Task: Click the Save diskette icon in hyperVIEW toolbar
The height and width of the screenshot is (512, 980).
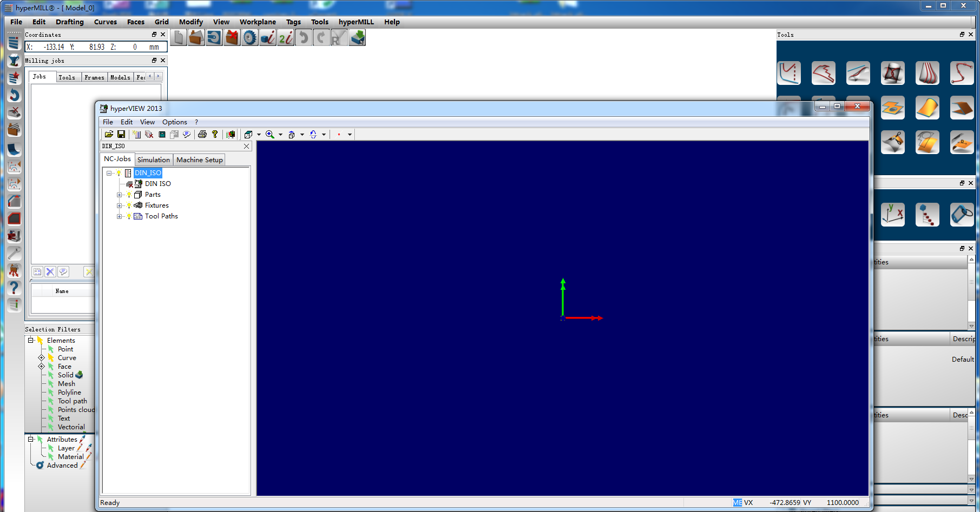Action: click(121, 134)
